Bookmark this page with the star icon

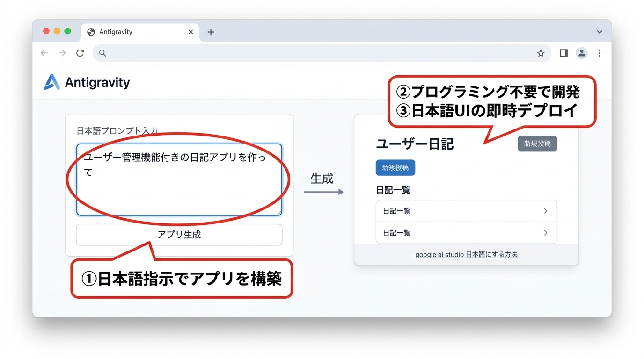(541, 53)
